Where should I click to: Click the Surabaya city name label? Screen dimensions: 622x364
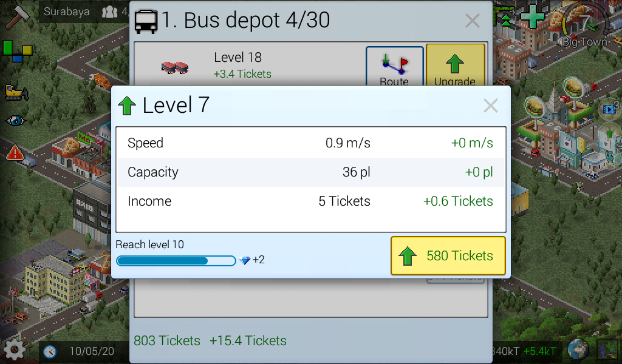66,12
